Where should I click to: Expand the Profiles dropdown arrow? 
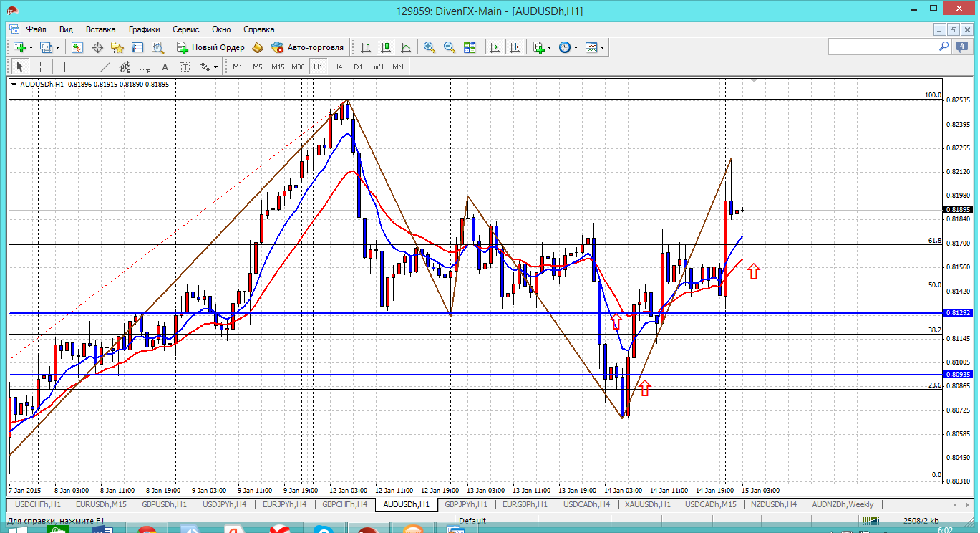pos(57,48)
